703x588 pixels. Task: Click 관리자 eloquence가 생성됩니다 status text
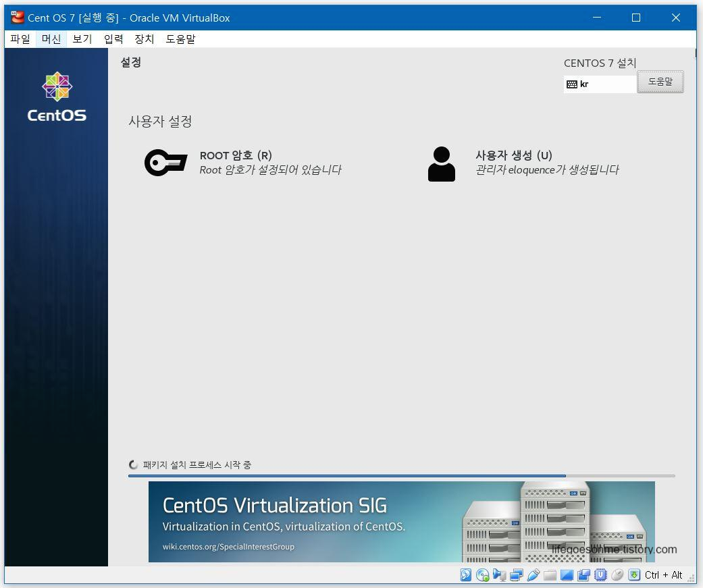(547, 170)
